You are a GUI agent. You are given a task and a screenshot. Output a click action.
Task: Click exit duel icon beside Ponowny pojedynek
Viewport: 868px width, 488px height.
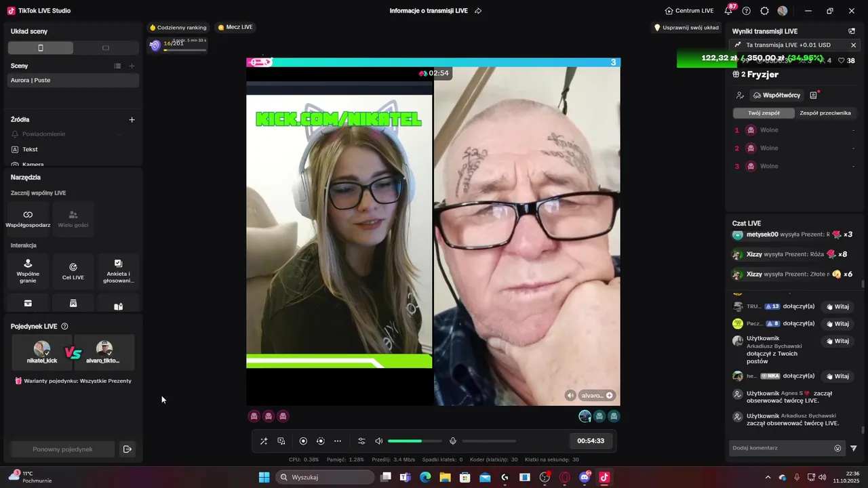[127, 449]
